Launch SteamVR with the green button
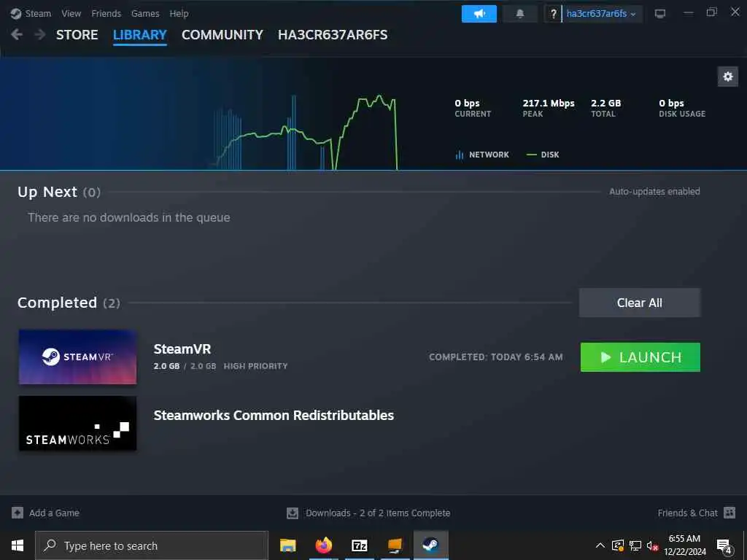This screenshot has width=747, height=560. [640, 357]
